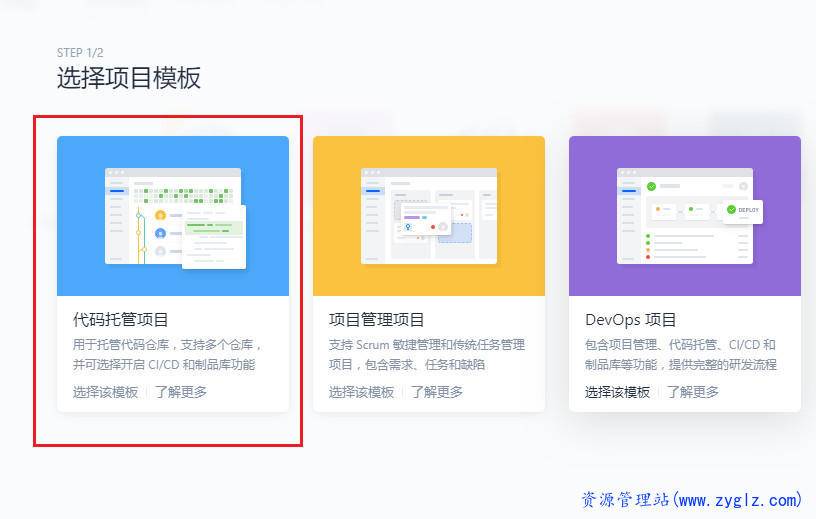This screenshot has width=816, height=519.
Task: Open the 代码托管项目 blue illustration thumbnail
Action: [173, 216]
